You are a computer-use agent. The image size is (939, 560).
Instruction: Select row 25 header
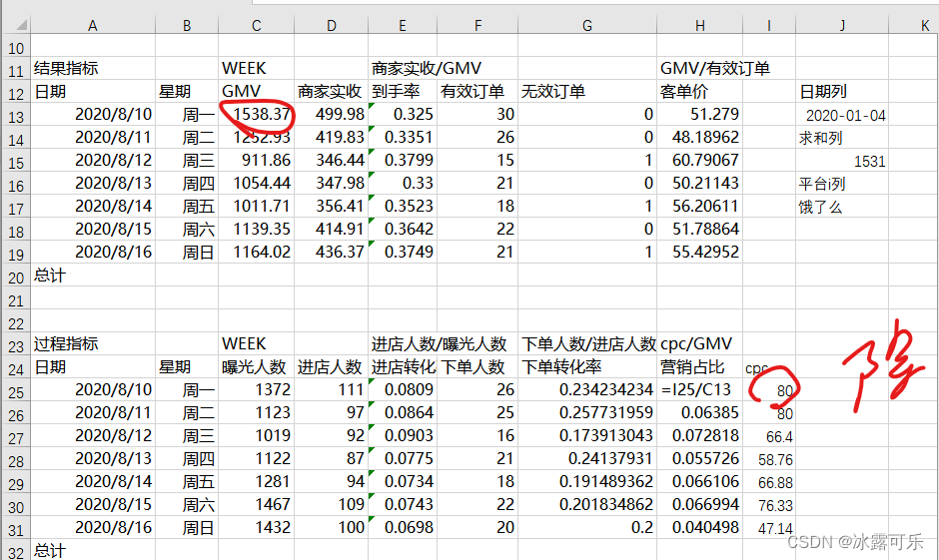16,392
